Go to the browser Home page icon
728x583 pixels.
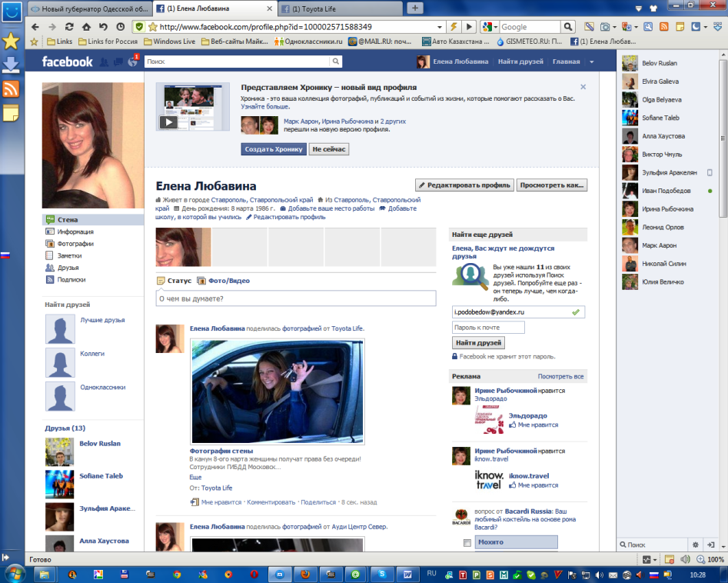(86, 27)
